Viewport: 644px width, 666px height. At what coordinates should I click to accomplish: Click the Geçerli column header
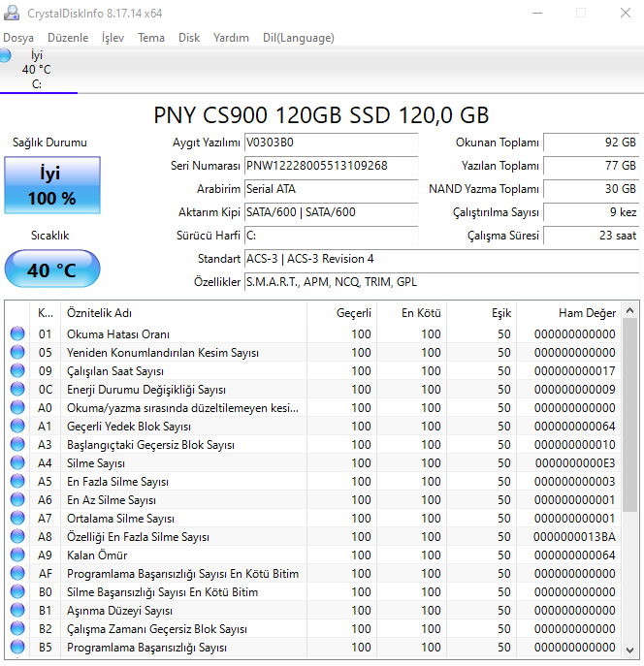(342, 313)
